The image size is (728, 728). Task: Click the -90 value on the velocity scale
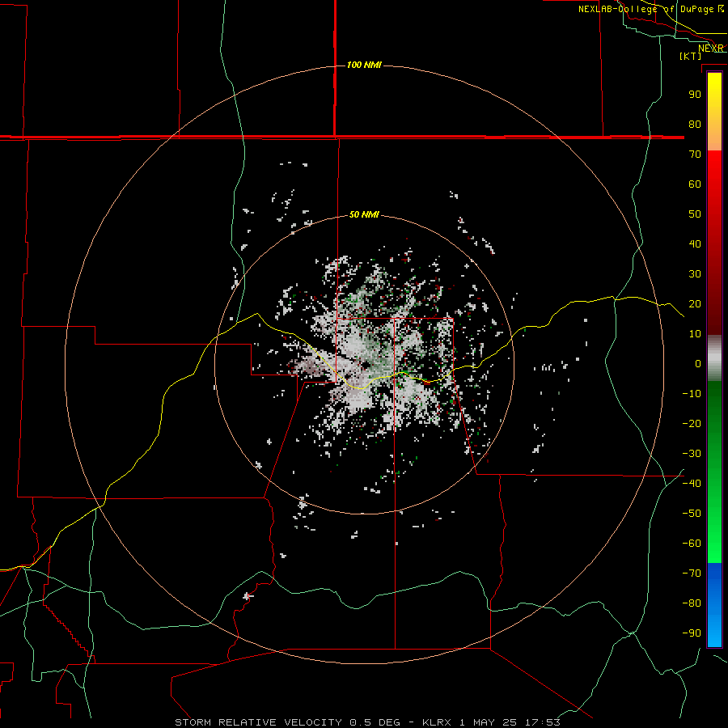point(692,633)
